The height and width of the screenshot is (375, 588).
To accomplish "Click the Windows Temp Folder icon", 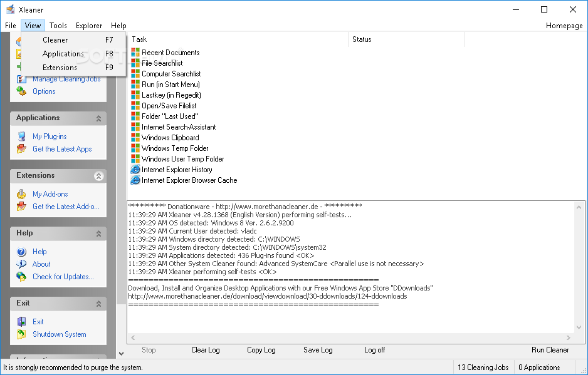I will pyautogui.click(x=135, y=148).
